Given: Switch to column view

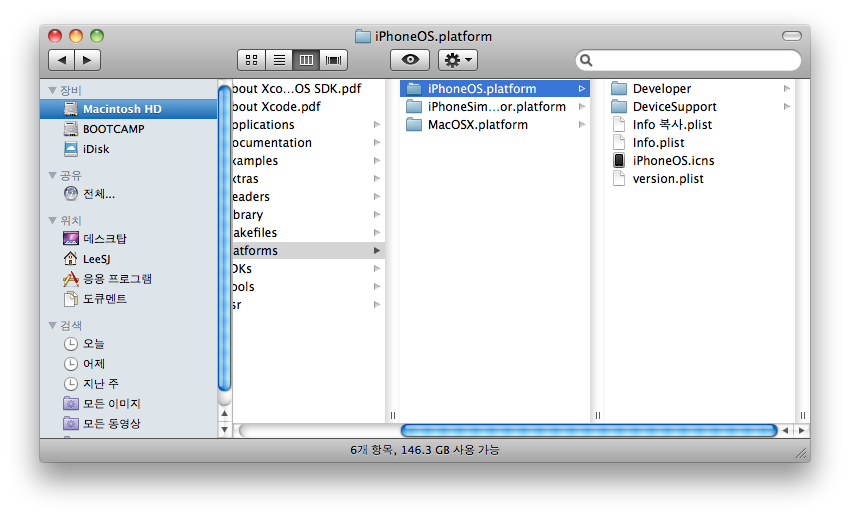Looking at the screenshot, I should pyautogui.click(x=306, y=60).
